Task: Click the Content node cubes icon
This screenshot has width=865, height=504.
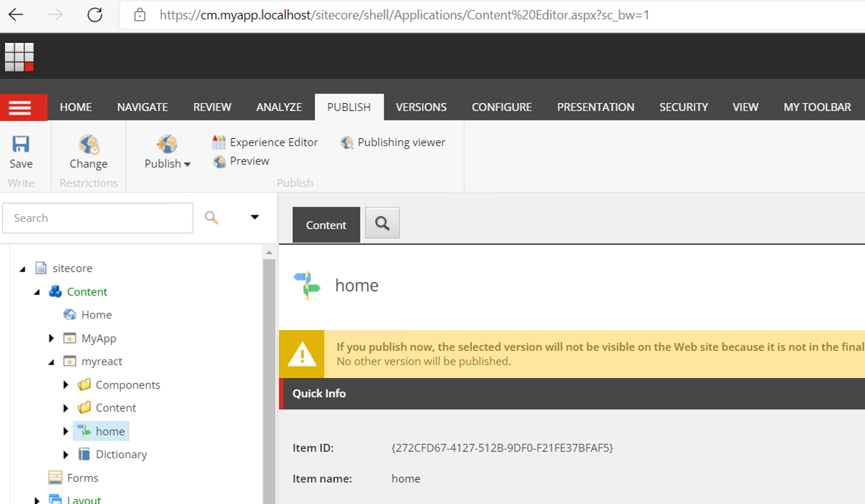Action: (x=55, y=291)
